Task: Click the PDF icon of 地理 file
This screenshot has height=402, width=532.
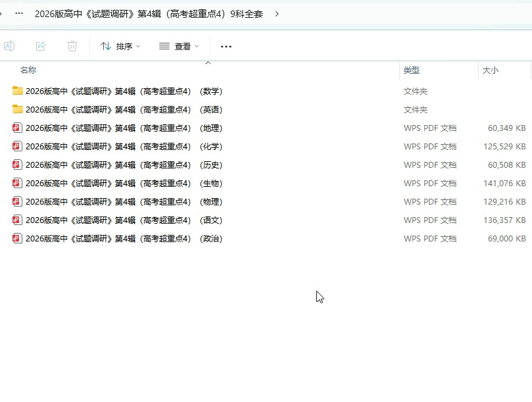Action: pyautogui.click(x=18, y=128)
